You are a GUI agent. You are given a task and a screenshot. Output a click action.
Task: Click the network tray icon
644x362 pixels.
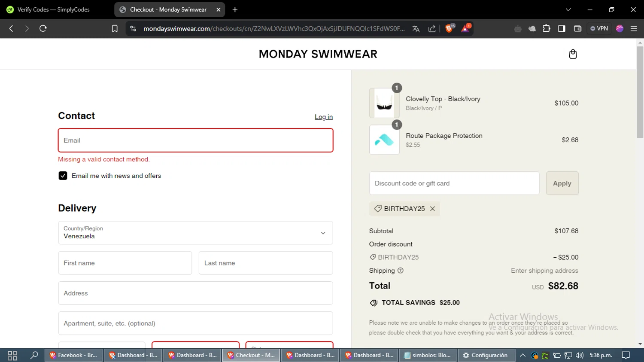pos(568,355)
